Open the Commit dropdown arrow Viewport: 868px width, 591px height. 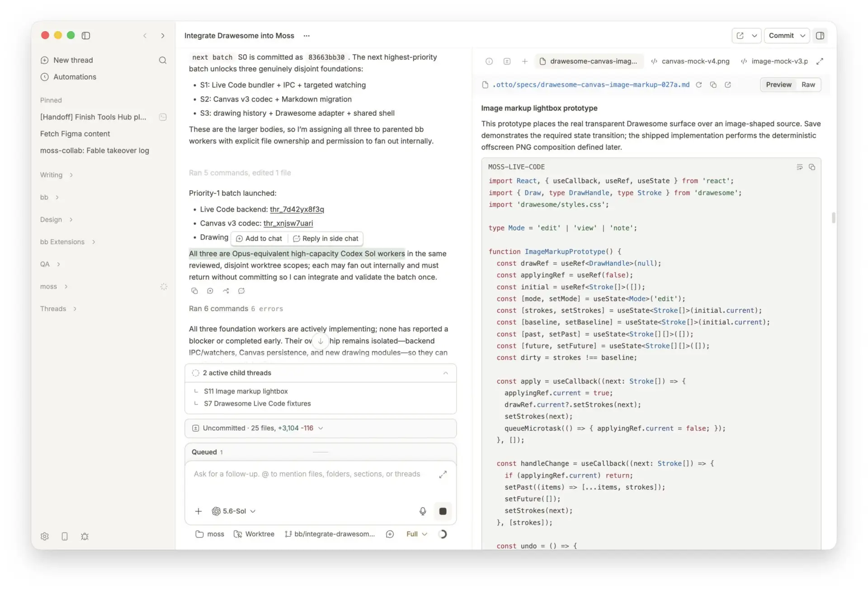coord(802,35)
